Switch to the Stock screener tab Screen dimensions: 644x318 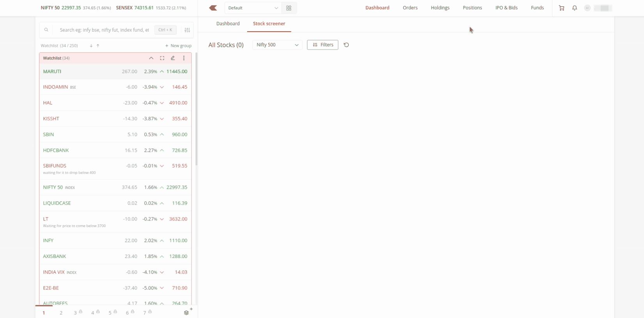(x=269, y=24)
